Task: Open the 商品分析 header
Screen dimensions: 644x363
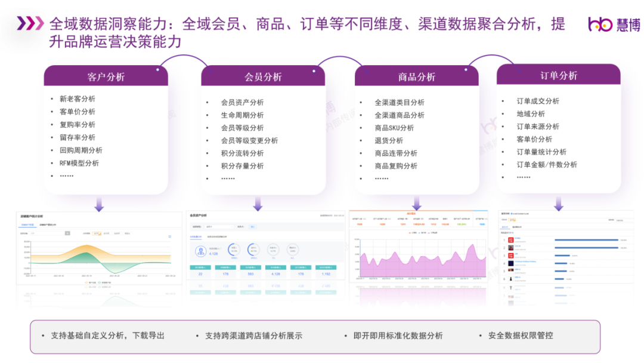Action: pyautogui.click(x=416, y=76)
